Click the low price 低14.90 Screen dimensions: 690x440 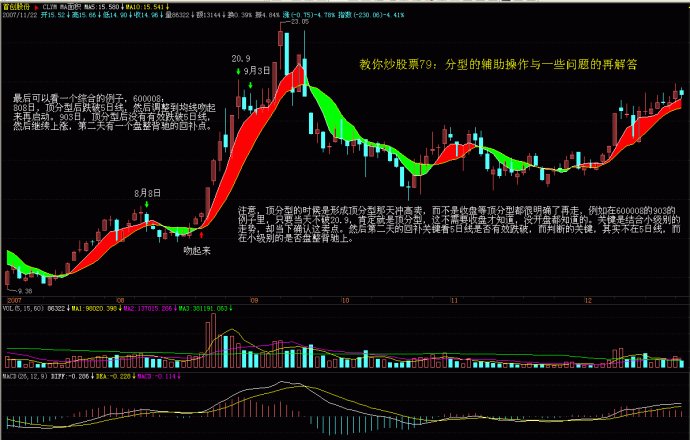tap(115, 15)
